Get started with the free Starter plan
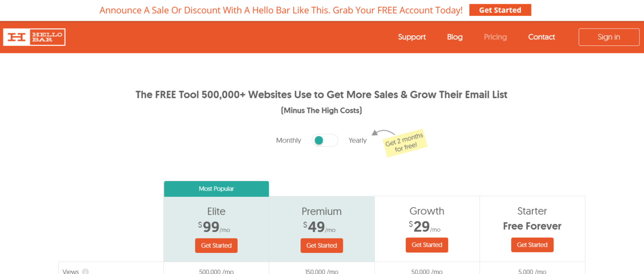This screenshot has width=644, height=274. point(532,245)
